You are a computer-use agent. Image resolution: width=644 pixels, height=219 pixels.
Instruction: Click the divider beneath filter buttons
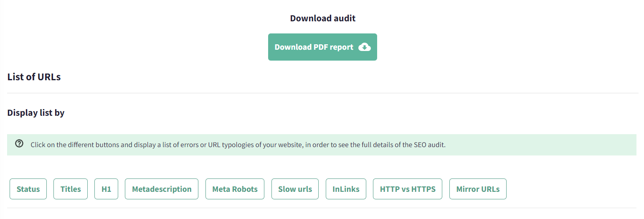click(x=322, y=208)
